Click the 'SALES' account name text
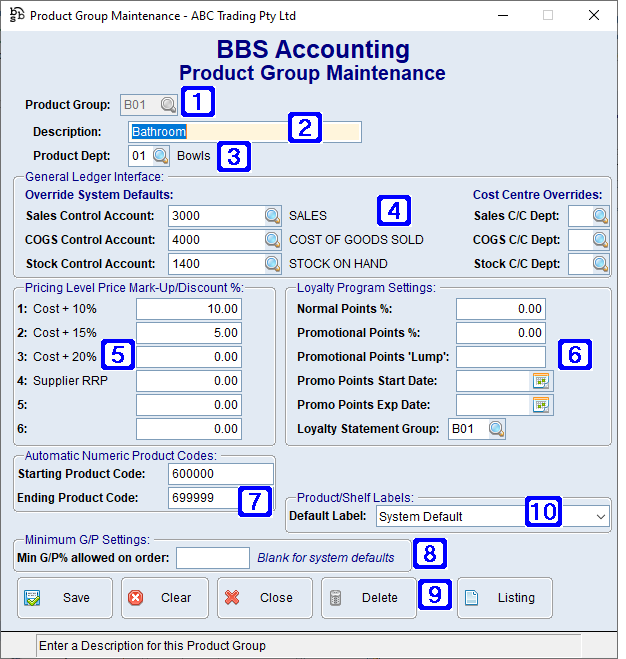The image size is (626, 659). [x=308, y=216]
